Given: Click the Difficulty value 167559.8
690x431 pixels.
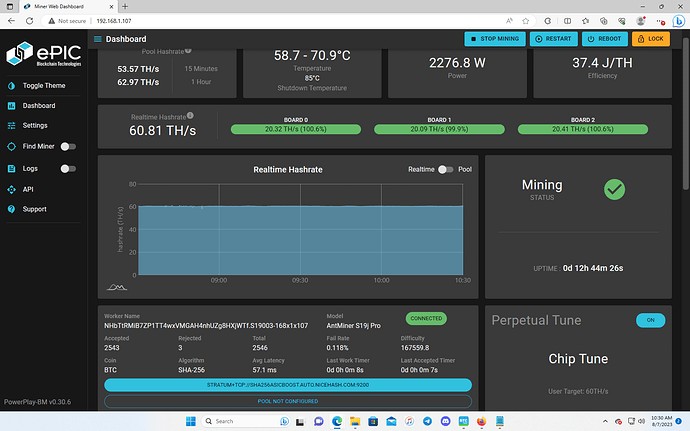Looking at the screenshot, I should 415,348.
